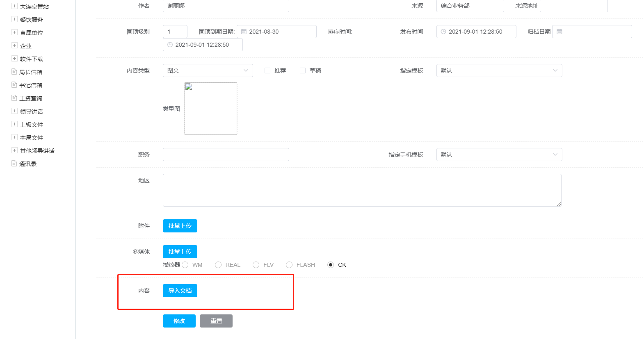
Task: Select the 上级文件 label in the tree
Action: 32,125
